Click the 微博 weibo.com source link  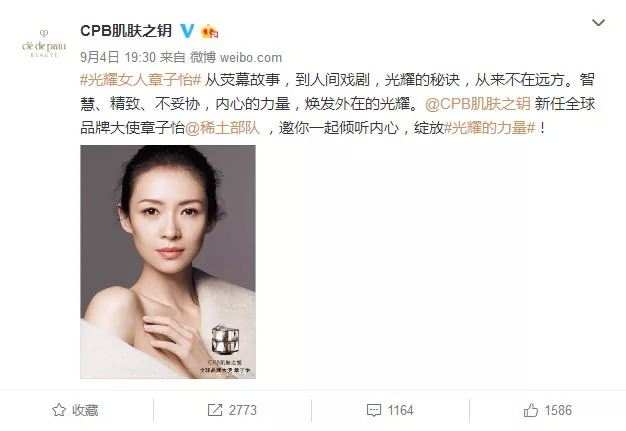tap(236, 57)
